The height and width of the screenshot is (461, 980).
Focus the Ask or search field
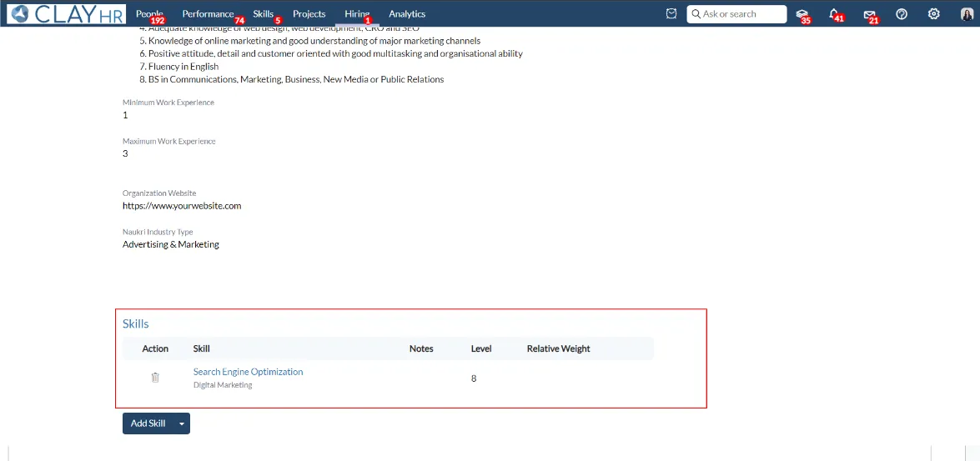pyautogui.click(x=736, y=13)
